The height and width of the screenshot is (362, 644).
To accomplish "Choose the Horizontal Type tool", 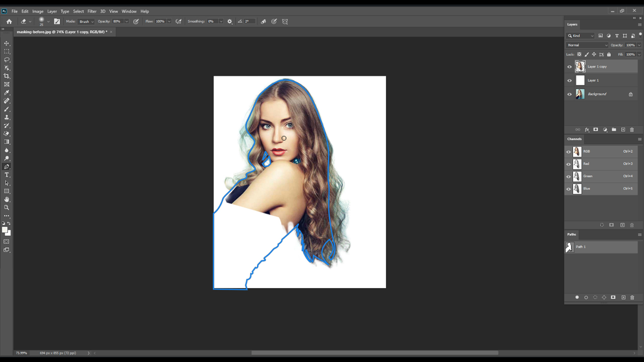I will pos(7,175).
